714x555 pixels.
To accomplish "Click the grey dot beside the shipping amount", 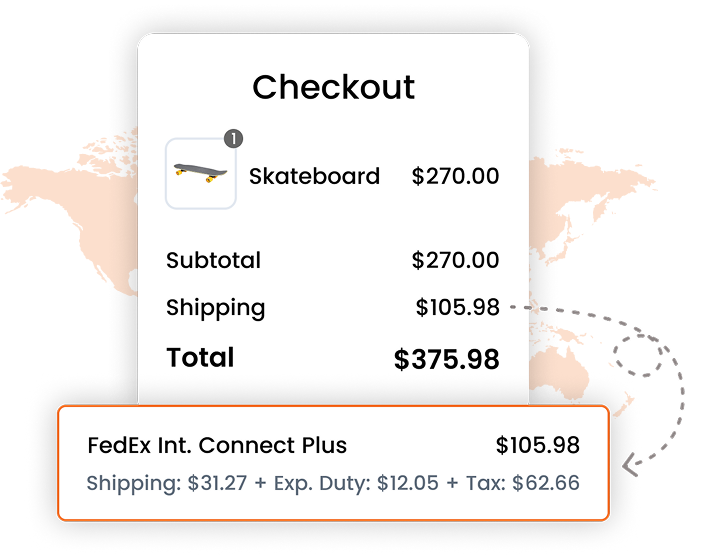I will coord(512,307).
